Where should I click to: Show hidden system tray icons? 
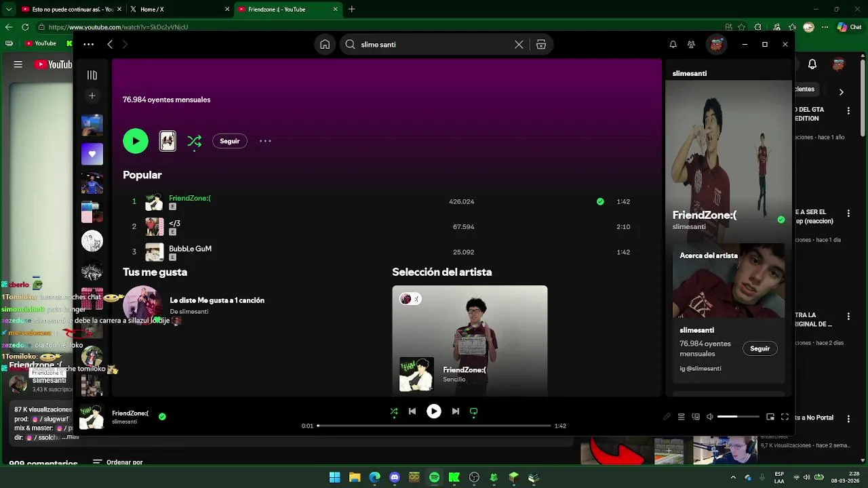(x=732, y=477)
